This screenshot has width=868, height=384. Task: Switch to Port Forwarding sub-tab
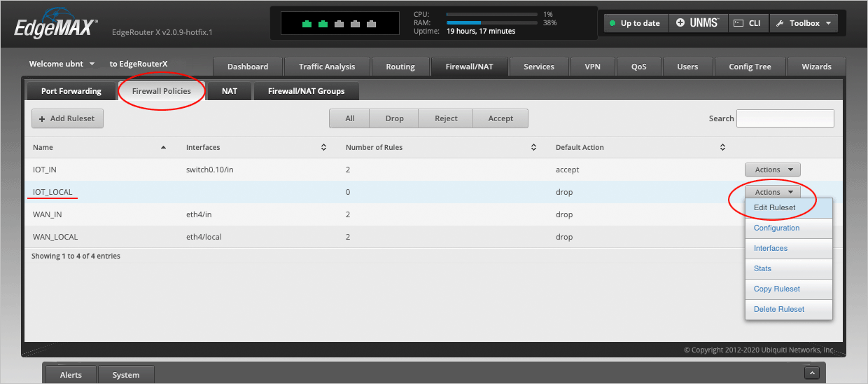click(71, 91)
